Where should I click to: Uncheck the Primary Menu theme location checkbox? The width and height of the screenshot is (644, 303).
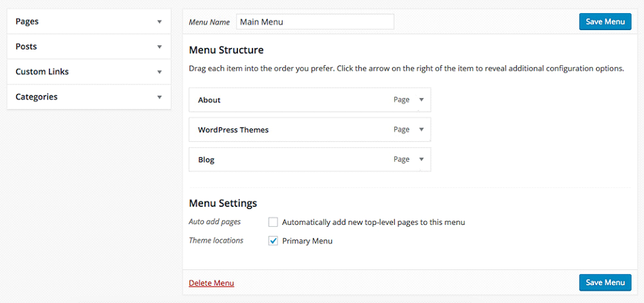(x=273, y=241)
